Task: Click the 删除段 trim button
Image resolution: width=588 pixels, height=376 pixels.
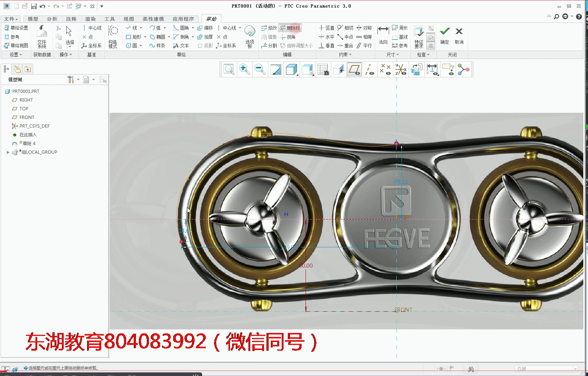Action: pyautogui.click(x=290, y=28)
